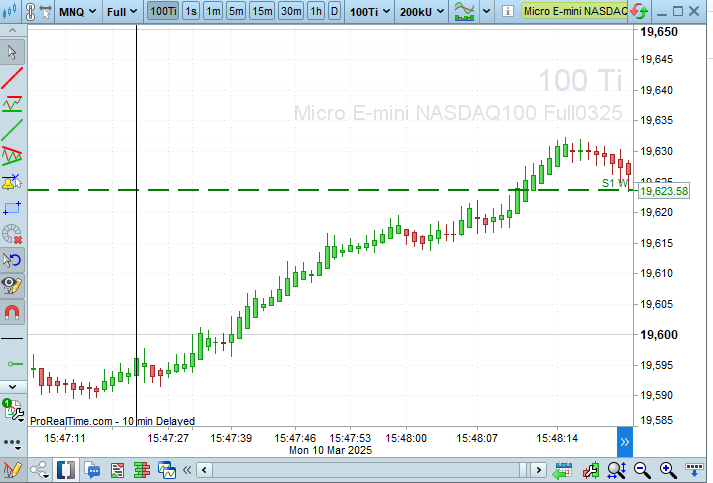
Task: Toggle the eye show/hide drawings button
Action: click(x=12, y=286)
